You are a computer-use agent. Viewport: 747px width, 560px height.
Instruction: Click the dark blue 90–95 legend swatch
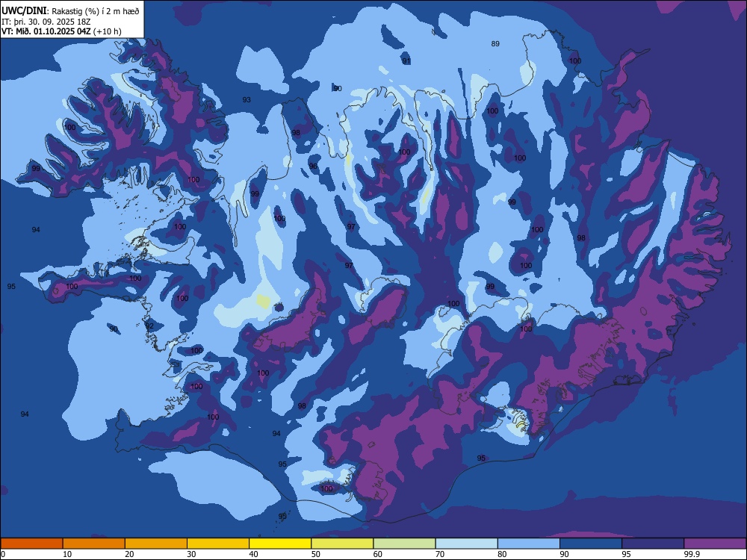(591, 544)
